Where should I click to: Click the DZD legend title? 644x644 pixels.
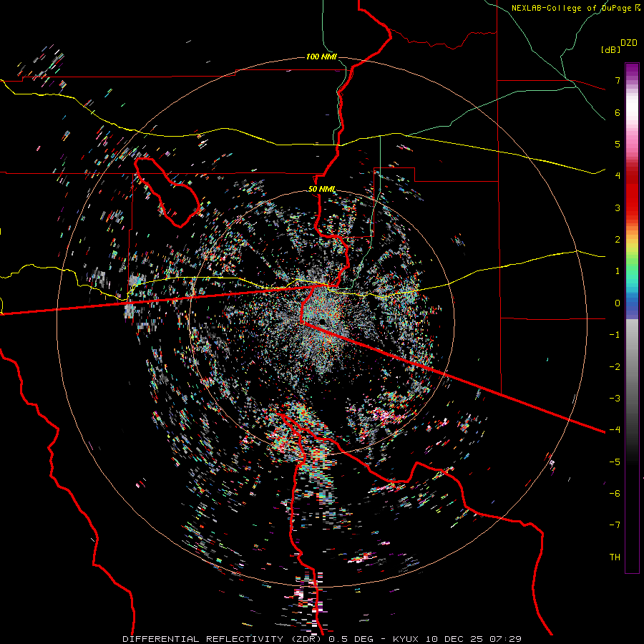[x=629, y=43]
